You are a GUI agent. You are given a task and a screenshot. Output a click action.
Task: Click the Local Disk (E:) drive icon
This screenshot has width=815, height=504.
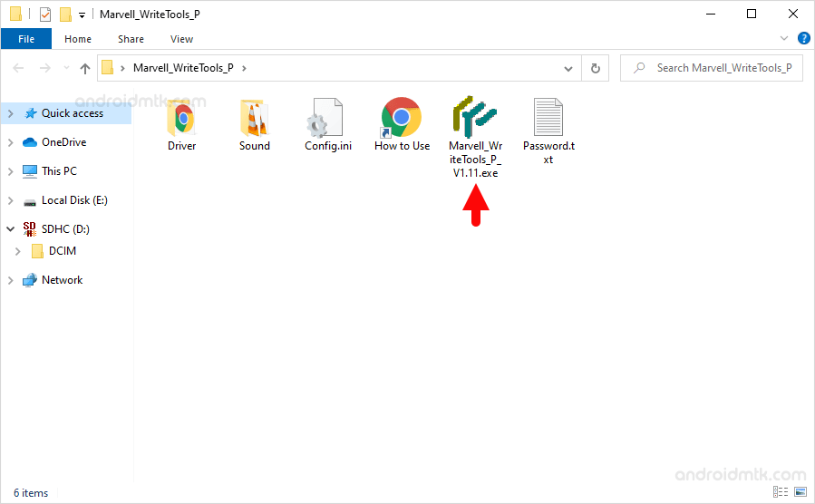[x=30, y=202]
